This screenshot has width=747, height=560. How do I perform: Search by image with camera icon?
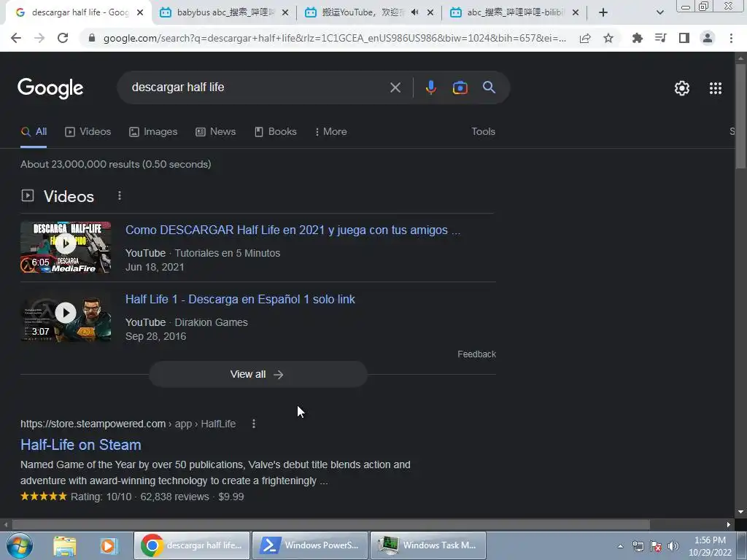460,87
